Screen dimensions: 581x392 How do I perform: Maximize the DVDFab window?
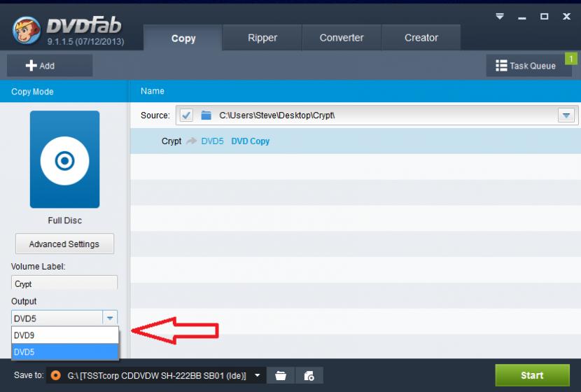[x=544, y=16]
